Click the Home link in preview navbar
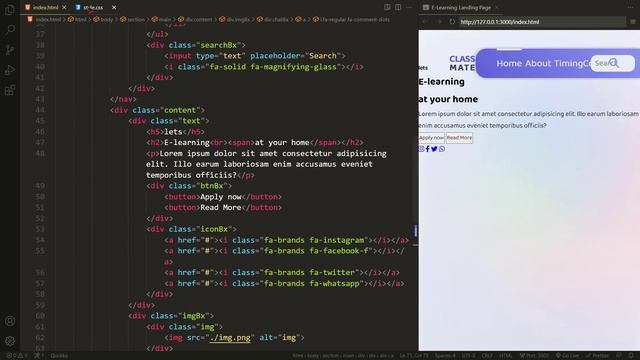The width and height of the screenshot is (640, 360). tap(509, 63)
